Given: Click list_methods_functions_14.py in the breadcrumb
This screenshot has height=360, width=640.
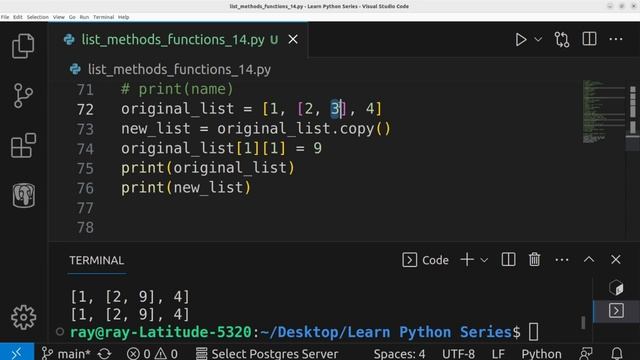Looking at the screenshot, I should pos(179,69).
